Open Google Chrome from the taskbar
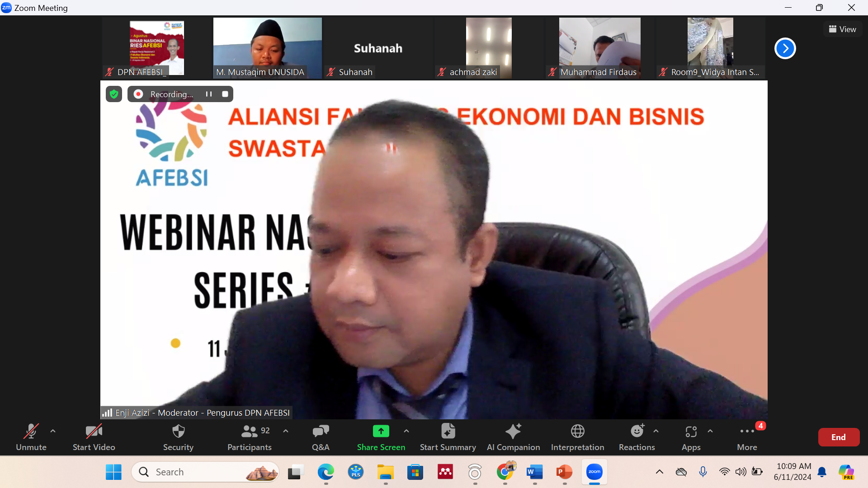868x488 pixels. (x=505, y=472)
